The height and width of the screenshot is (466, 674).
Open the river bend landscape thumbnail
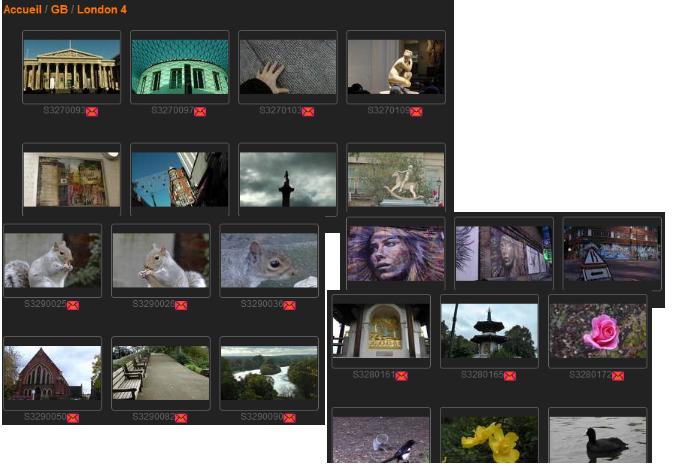[269, 373]
